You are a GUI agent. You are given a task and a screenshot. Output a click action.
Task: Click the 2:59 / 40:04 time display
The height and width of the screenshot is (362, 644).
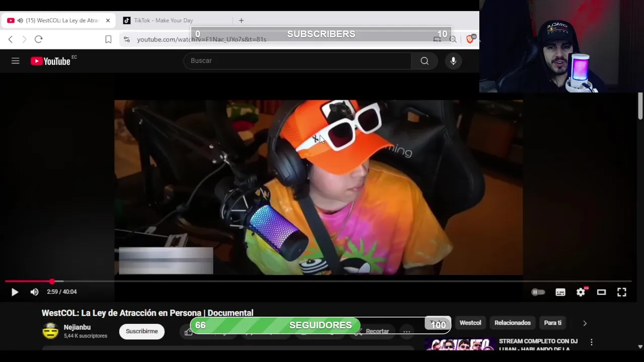(62, 292)
